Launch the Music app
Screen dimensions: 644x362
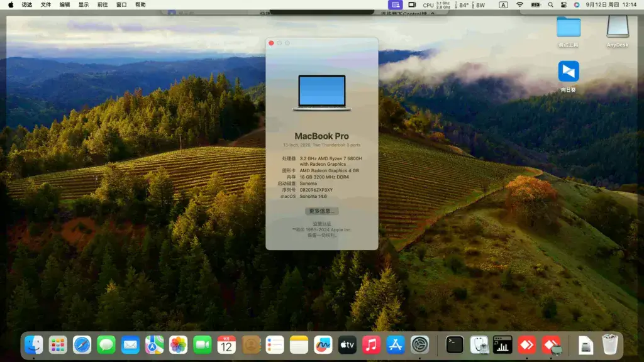coord(371,345)
